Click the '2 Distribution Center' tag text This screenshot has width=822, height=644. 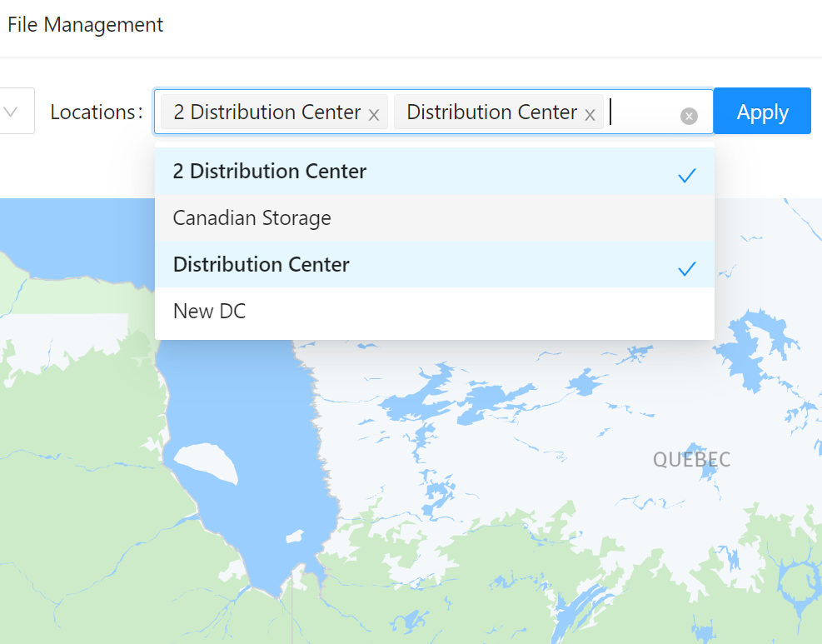point(267,112)
